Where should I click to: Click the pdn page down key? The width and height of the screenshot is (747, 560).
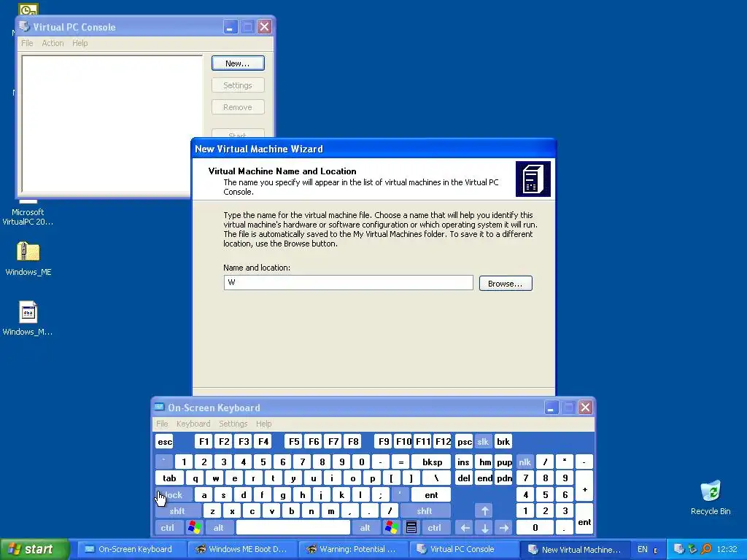tap(504, 478)
